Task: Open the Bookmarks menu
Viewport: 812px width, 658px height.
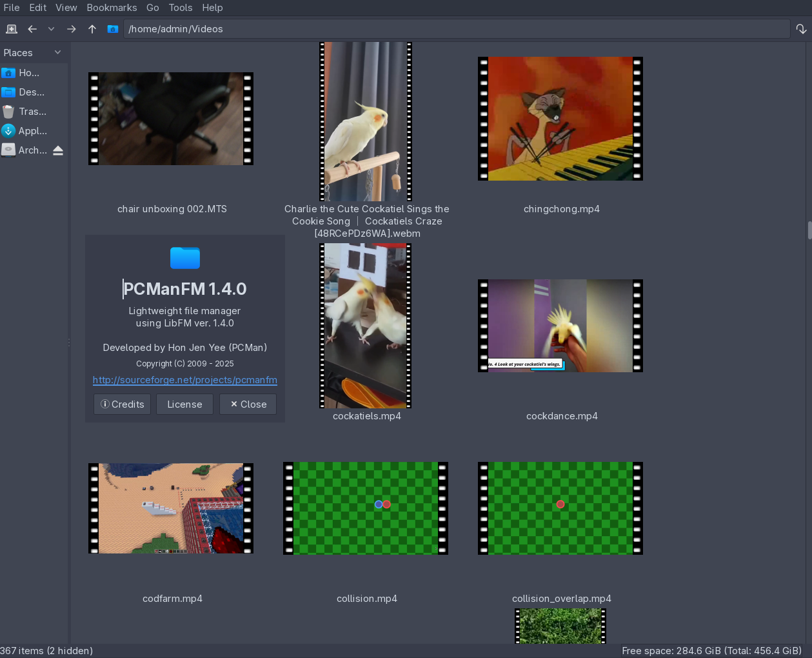Action: click(112, 8)
